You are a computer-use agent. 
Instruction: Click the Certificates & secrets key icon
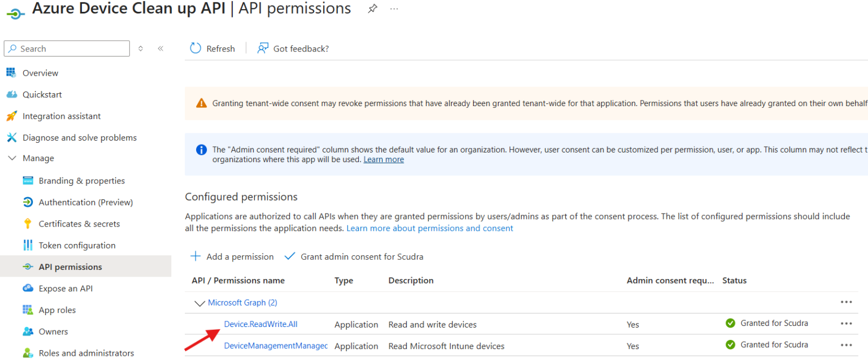click(28, 224)
